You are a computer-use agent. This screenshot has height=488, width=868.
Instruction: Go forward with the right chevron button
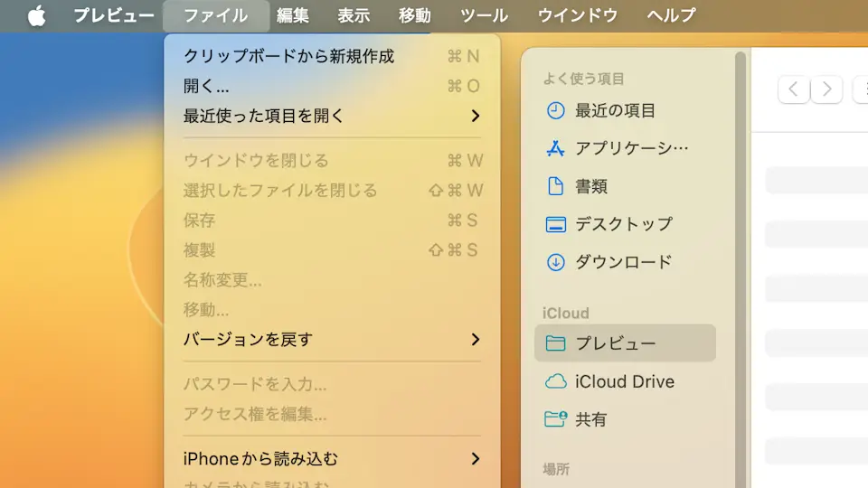coord(826,89)
